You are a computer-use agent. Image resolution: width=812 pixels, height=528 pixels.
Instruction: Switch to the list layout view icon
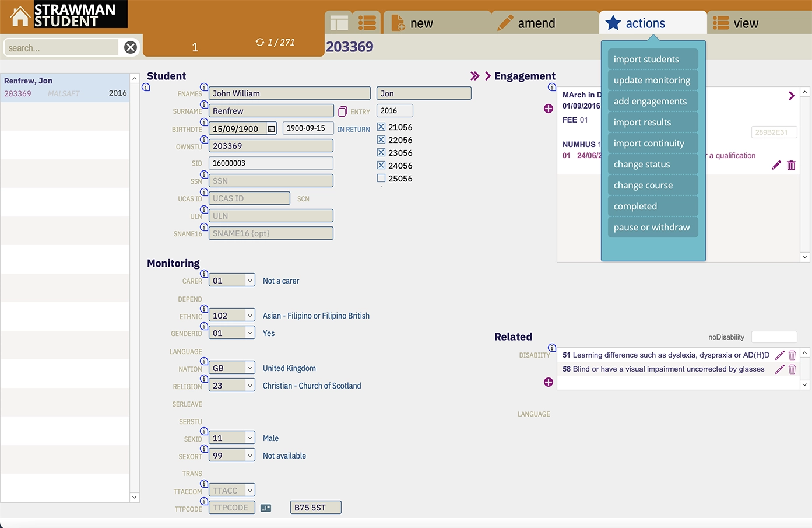point(367,23)
